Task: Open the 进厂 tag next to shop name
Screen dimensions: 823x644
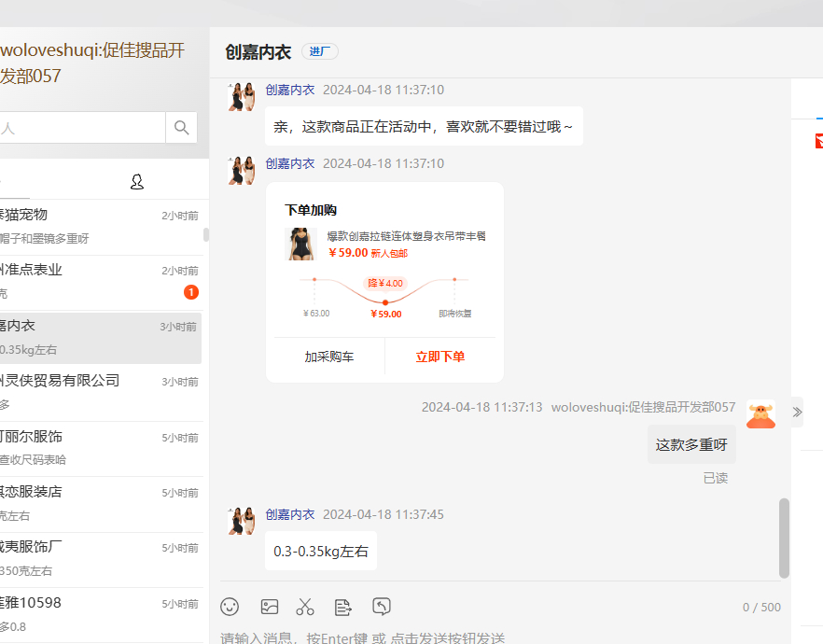Action: pos(319,51)
